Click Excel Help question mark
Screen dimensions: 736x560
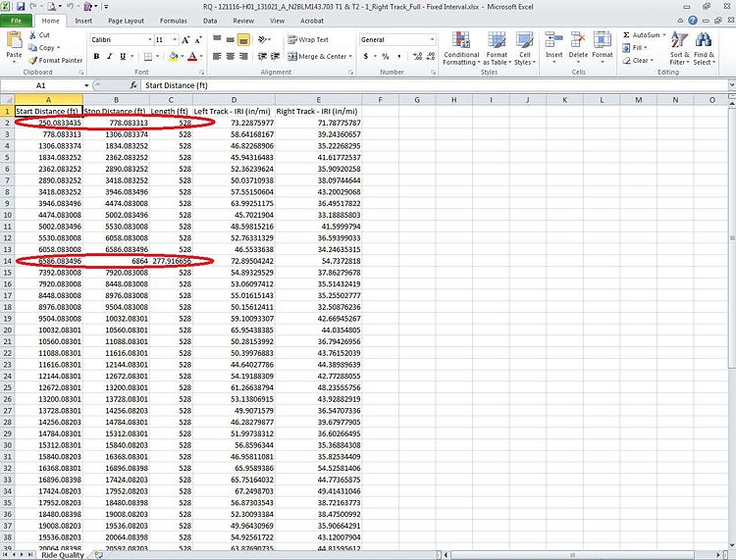[693, 21]
